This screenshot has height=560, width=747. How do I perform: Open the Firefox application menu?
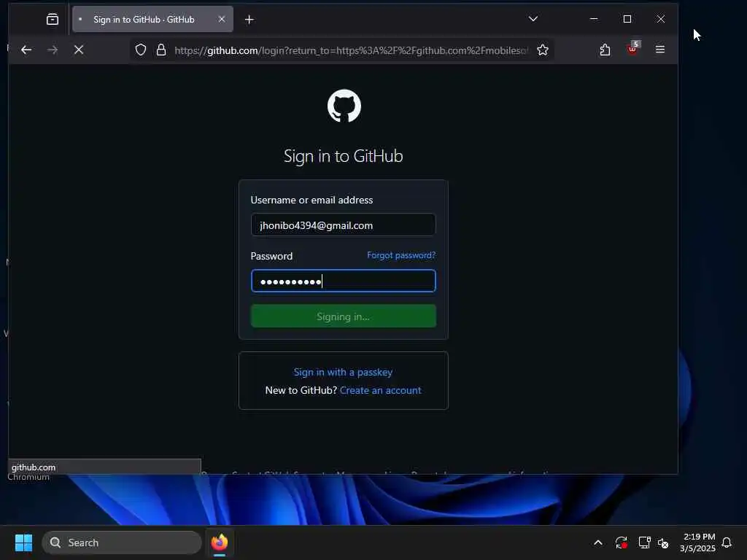click(659, 50)
